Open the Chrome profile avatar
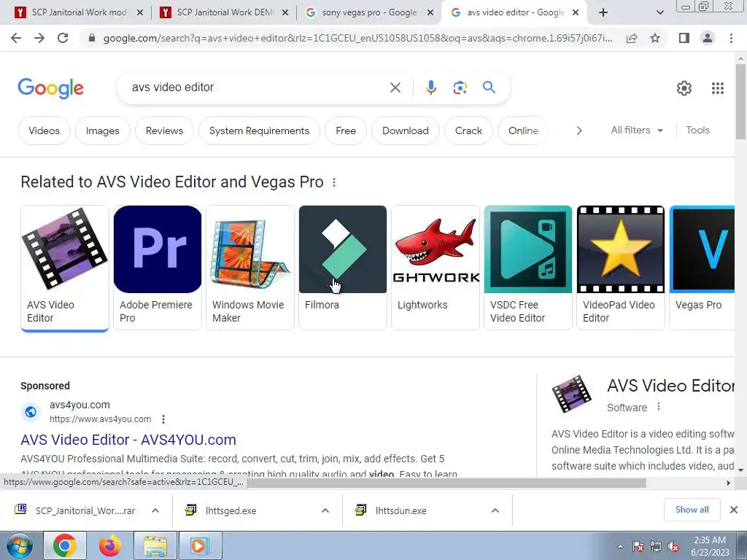This screenshot has height=560, width=747. pyautogui.click(x=708, y=38)
